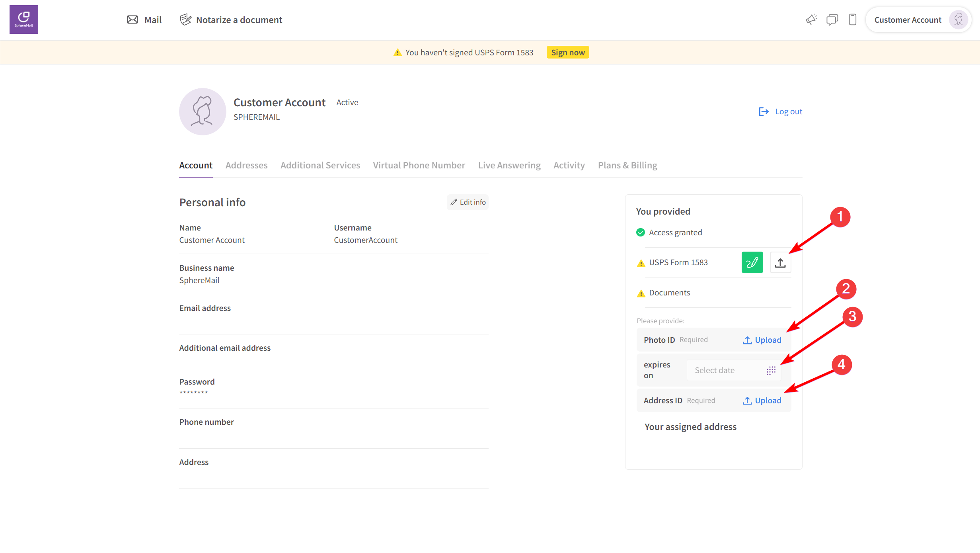Click the large profile avatar picture
This screenshot has height=553, width=980.
(203, 111)
